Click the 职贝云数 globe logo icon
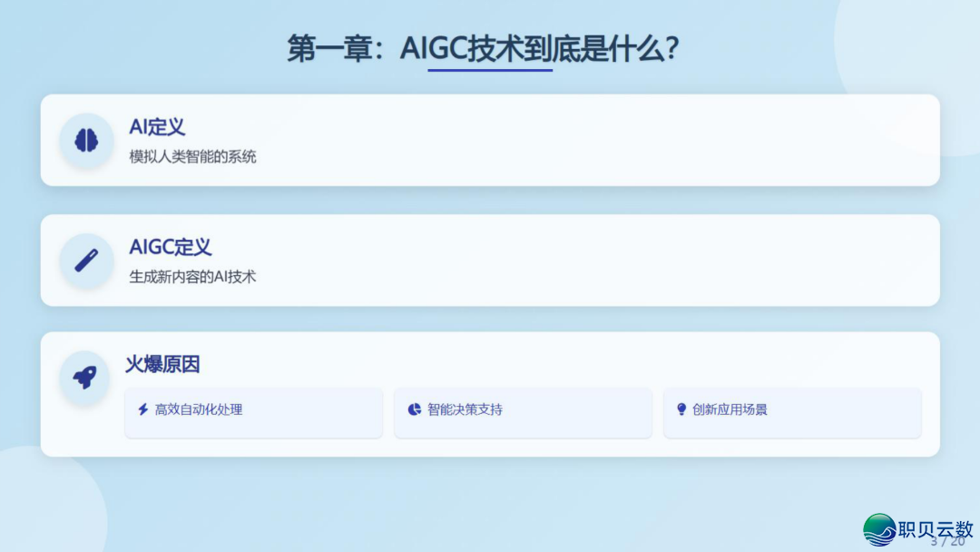The width and height of the screenshot is (980, 552). (879, 530)
